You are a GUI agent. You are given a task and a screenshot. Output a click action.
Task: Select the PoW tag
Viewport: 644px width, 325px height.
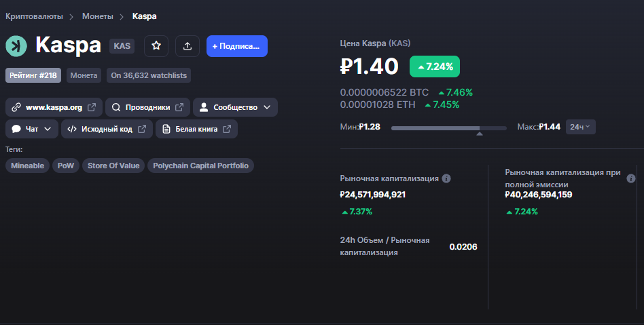pyautogui.click(x=66, y=166)
